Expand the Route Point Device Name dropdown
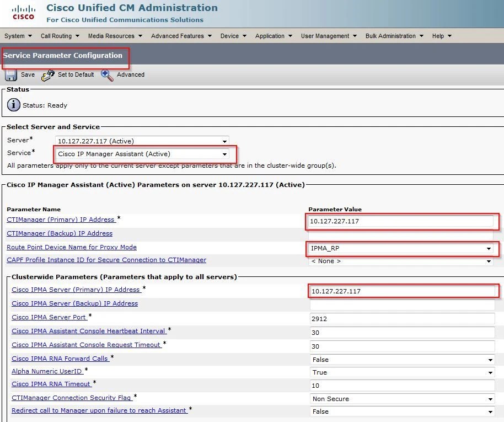Viewport: 504px width, 422px height. [489, 248]
